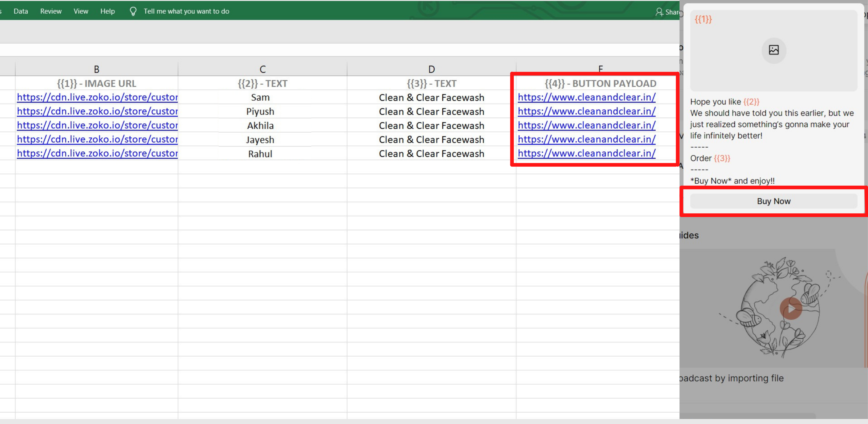
Task: Select the cell containing Sam
Action: click(262, 97)
